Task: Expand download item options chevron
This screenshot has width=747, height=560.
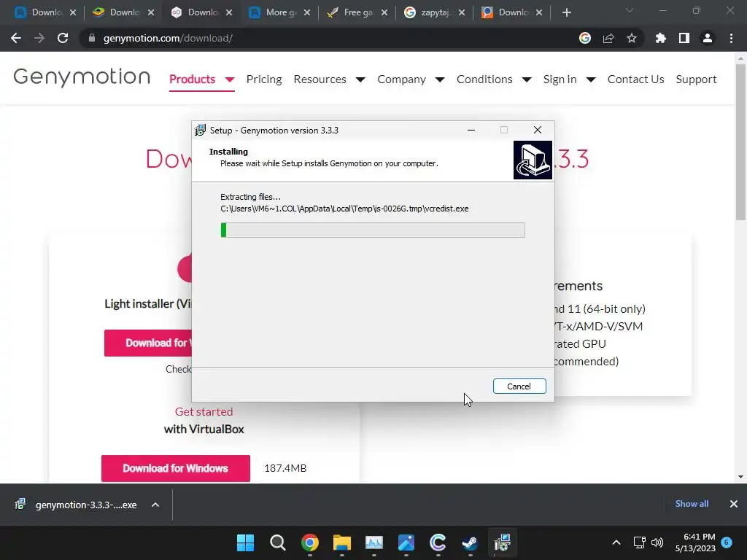Action: (x=155, y=505)
